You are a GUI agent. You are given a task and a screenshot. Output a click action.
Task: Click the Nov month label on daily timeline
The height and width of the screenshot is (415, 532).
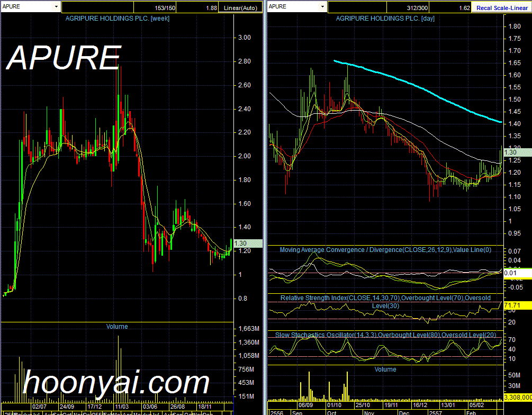[369, 413]
